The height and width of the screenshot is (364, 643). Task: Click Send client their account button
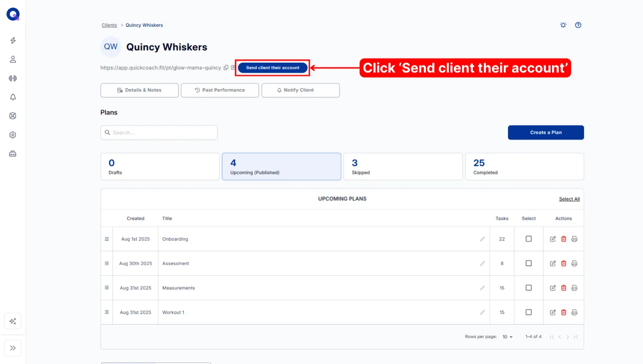(x=273, y=68)
